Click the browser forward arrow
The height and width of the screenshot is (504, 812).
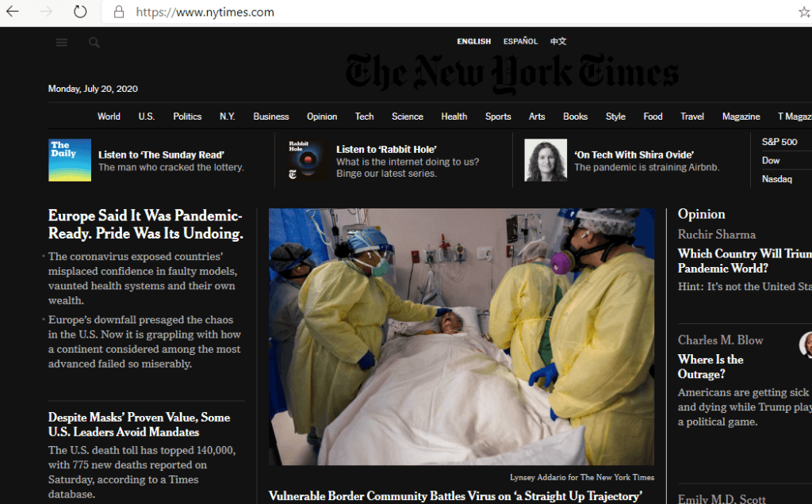click(x=46, y=11)
